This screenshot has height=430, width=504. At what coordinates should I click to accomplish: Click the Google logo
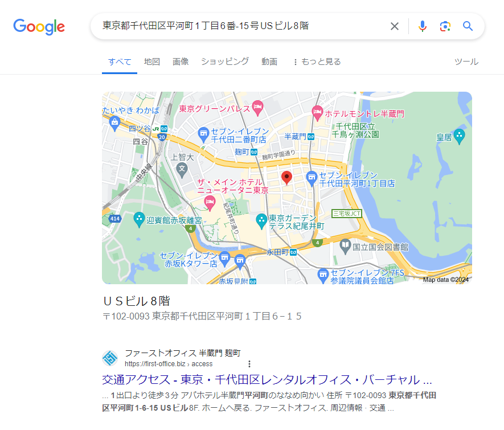39,27
